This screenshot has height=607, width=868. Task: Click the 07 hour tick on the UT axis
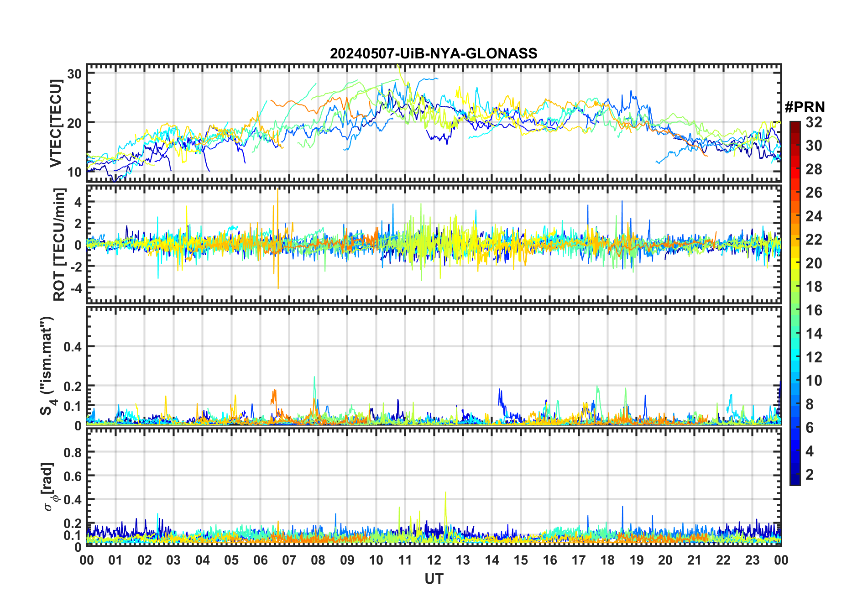[x=289, y=560]
